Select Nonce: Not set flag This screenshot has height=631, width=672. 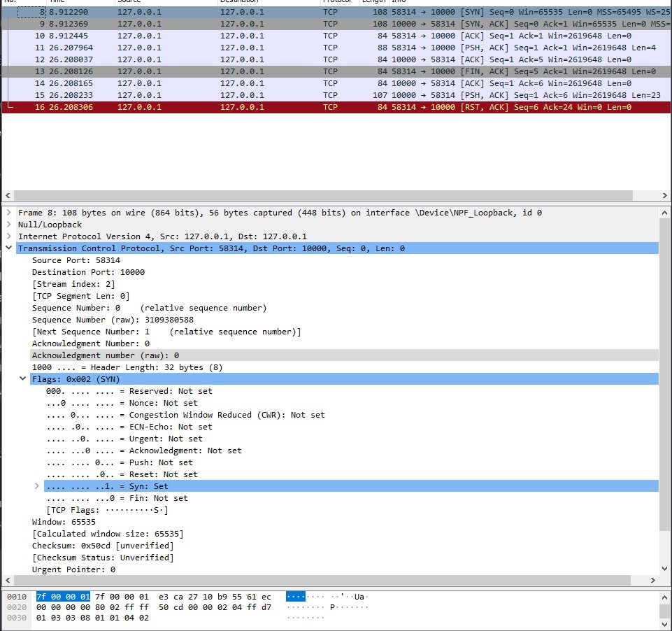(x=122, y=403)
